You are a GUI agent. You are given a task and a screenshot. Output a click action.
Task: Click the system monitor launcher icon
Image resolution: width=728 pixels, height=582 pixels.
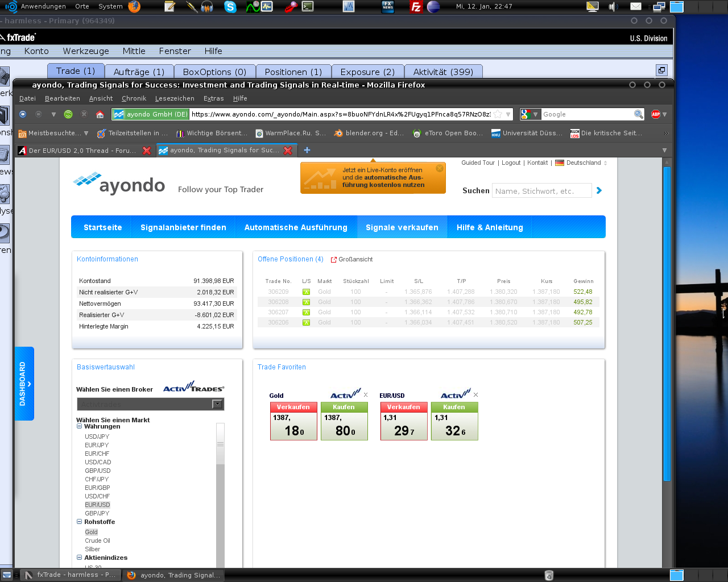click(x=267, y=7)
